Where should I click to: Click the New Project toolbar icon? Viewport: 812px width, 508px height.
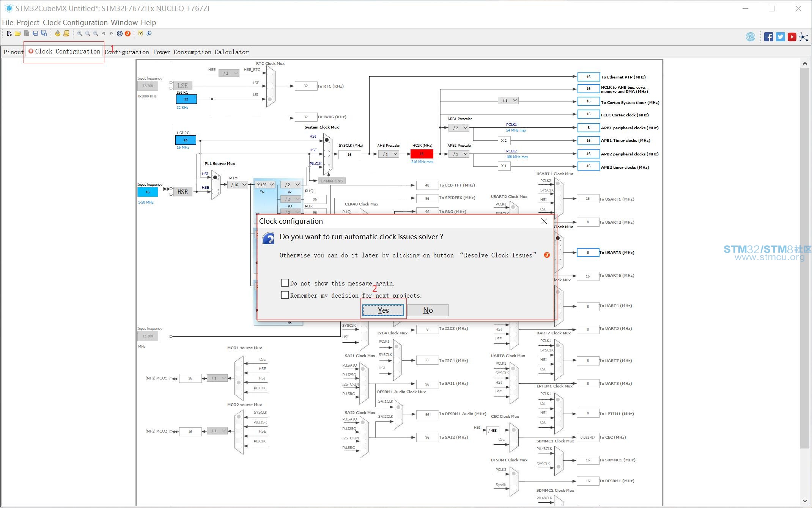pos(9,34)
